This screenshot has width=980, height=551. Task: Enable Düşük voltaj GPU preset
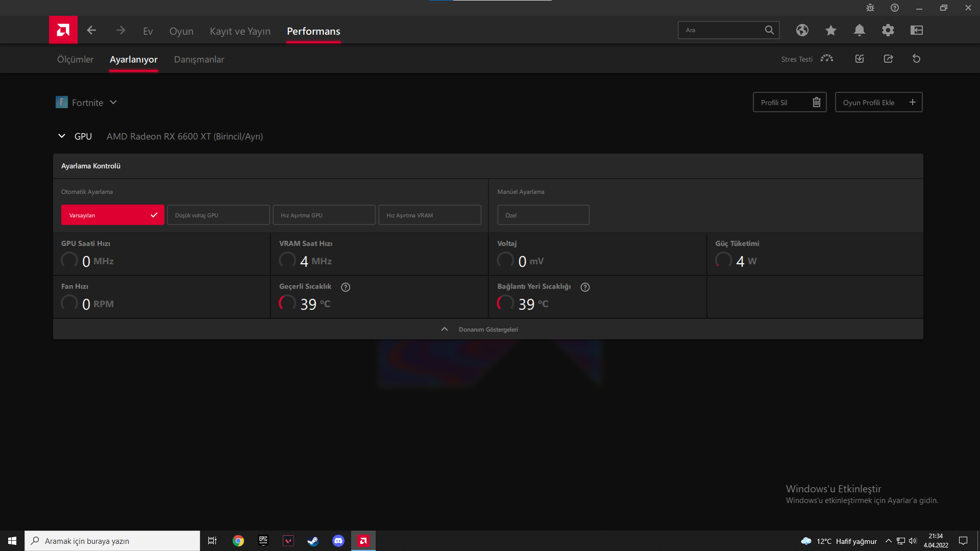pyautogui.click(x=218, y=215)
